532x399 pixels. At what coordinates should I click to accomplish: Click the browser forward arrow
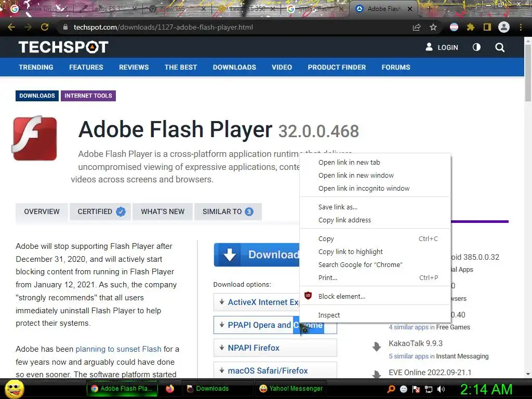coord(28,27)
